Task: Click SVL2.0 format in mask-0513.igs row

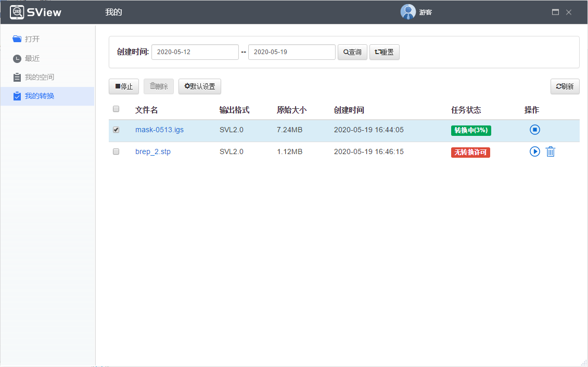Action: tap(232, 130)
